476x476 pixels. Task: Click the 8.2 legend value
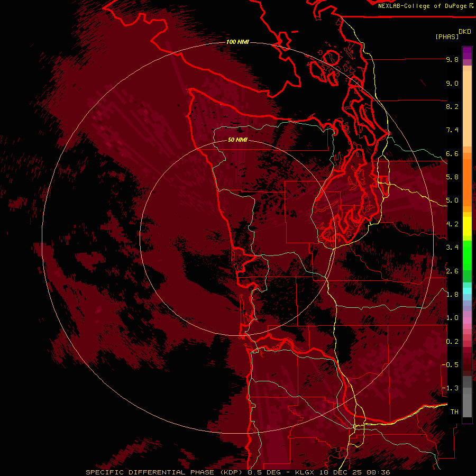click(452, 106)
